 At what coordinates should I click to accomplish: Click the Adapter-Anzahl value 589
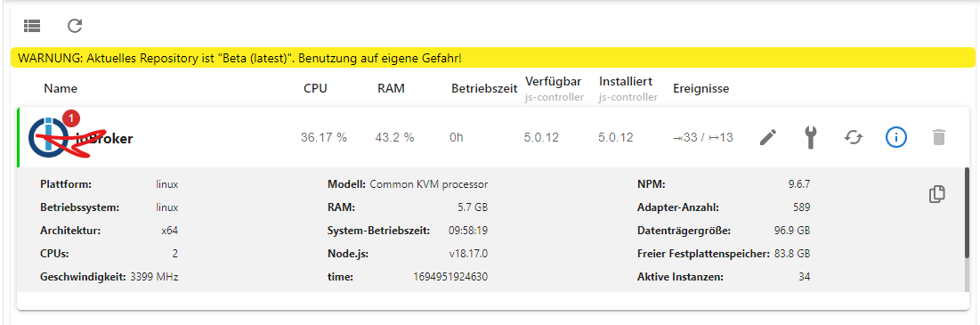800,207
